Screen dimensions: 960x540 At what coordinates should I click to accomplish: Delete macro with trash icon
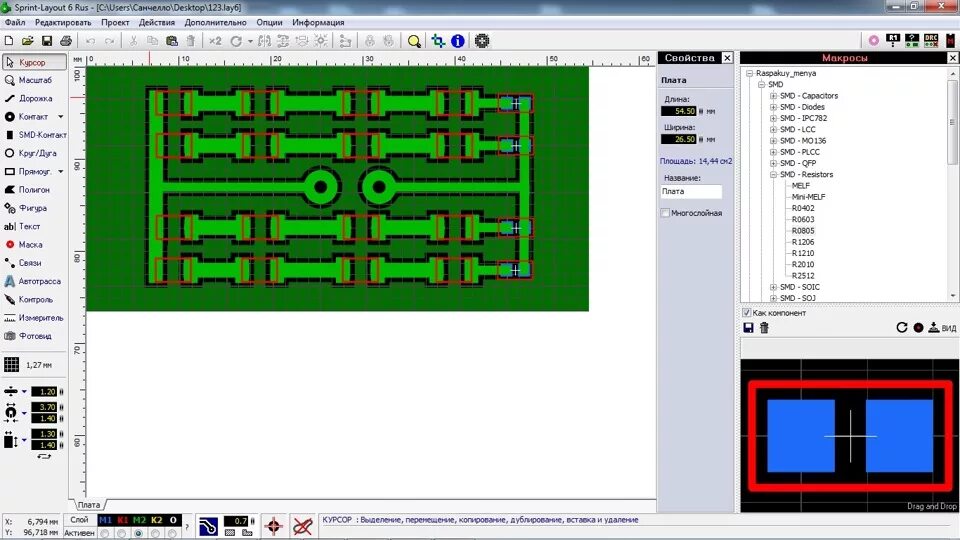[x=764, y=328]
